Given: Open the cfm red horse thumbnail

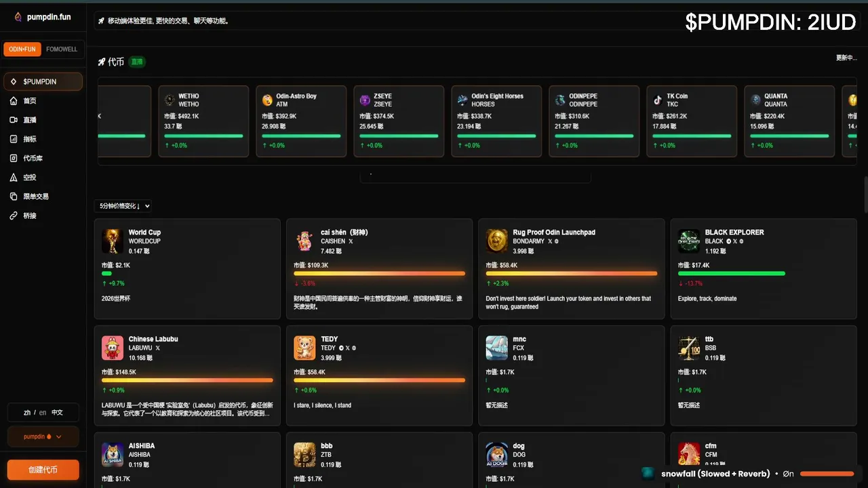Looking at the screenshot, I should coord(689,455).
